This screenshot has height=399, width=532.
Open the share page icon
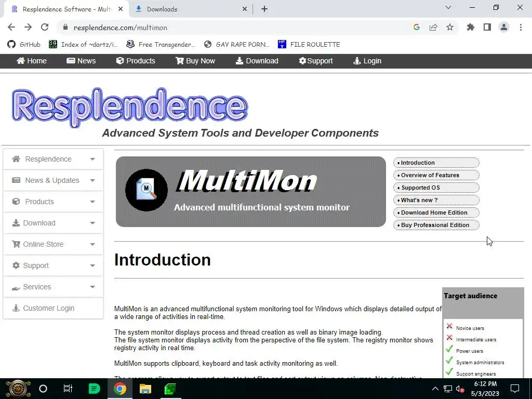pos(433,28)
